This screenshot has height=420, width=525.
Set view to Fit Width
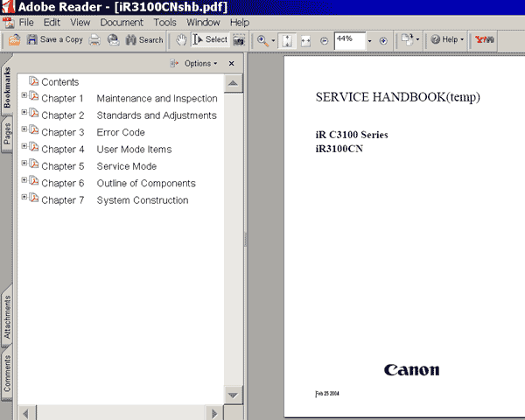(x=305, y=41)
